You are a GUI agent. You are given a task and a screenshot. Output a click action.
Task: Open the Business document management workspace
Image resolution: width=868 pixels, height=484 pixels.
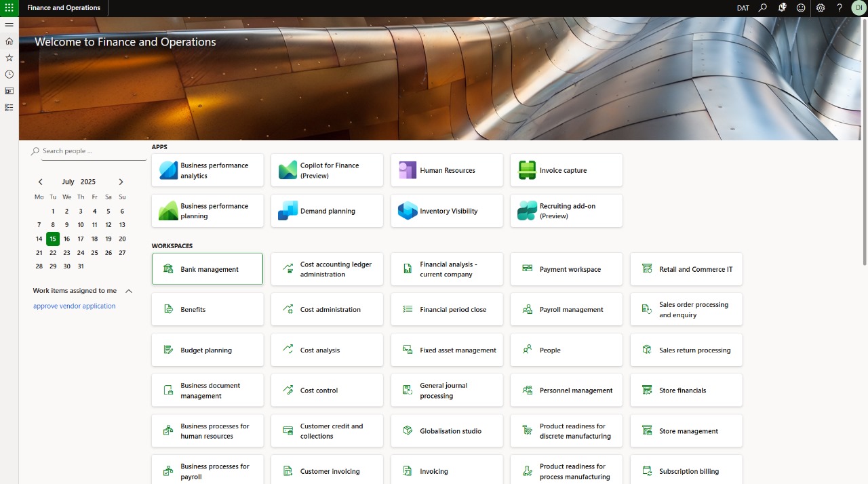tap(208, 390)
